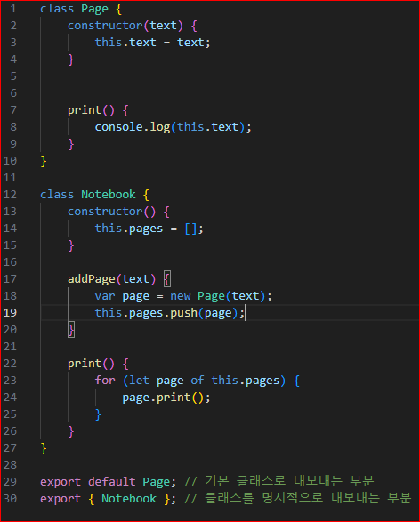Click the Korean comment on line 29

(x=279, y=481)
